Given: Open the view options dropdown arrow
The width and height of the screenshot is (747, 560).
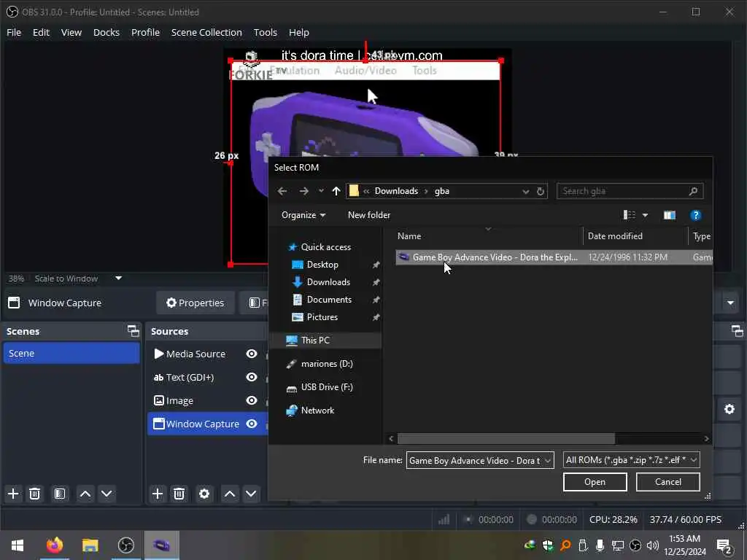Looking at the screenshot, I should [645, 215].
